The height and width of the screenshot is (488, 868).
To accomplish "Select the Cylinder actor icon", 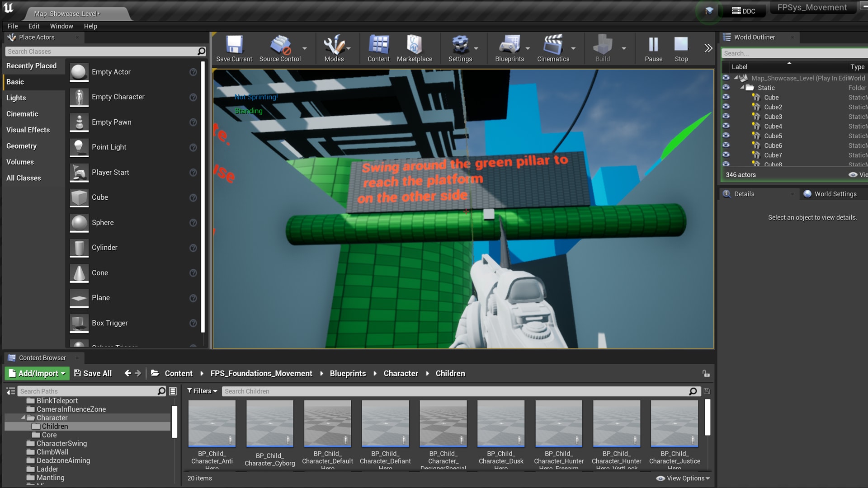I will tap(79, 248).
